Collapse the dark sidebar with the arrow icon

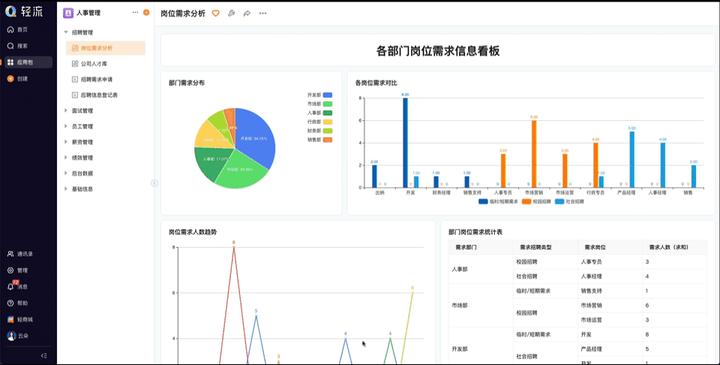click(x=44, y=355)
